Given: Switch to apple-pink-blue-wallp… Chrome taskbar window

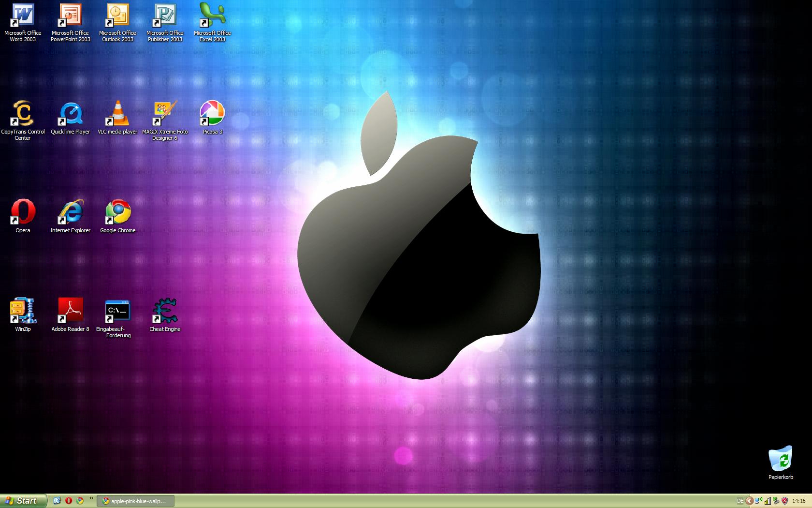Looking at the screenshot, I should 136,501.
